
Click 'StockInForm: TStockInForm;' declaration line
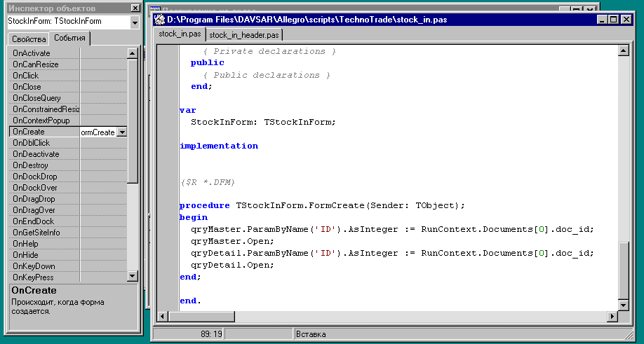coord(263,122)
